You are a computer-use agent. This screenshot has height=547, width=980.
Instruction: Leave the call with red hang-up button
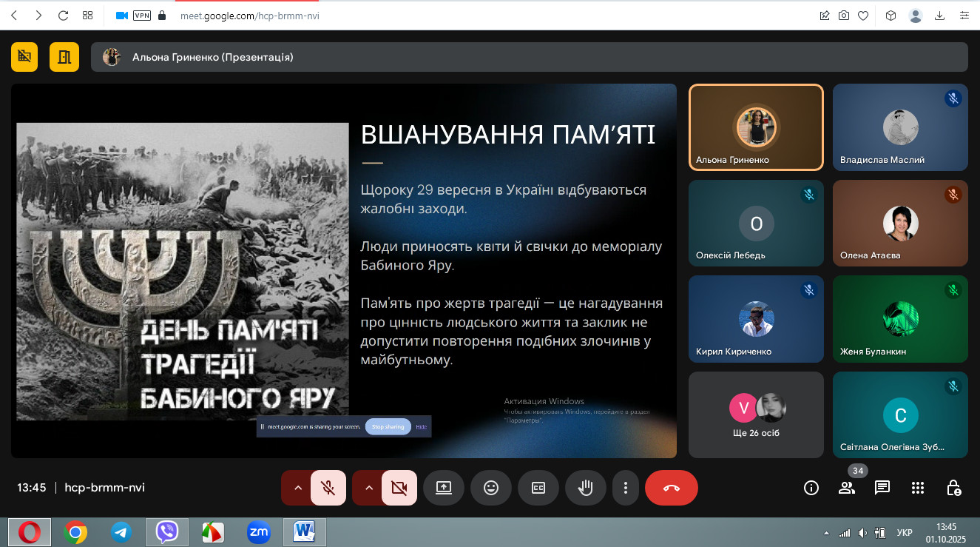(x=671, y=488)
